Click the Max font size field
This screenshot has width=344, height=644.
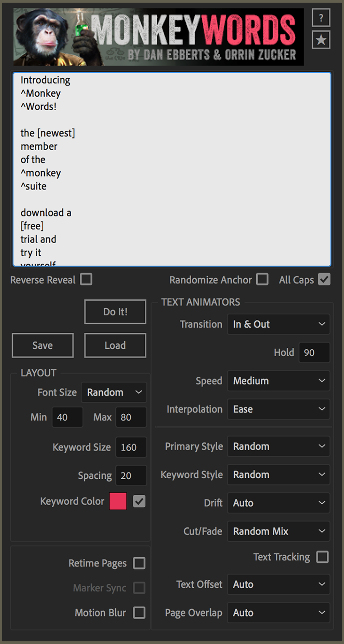131,417
